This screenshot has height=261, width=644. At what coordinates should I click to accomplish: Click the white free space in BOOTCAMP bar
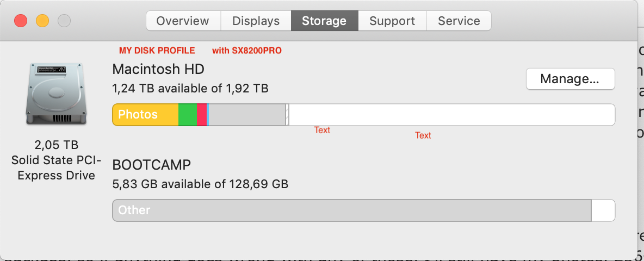[x=603, y=210]
